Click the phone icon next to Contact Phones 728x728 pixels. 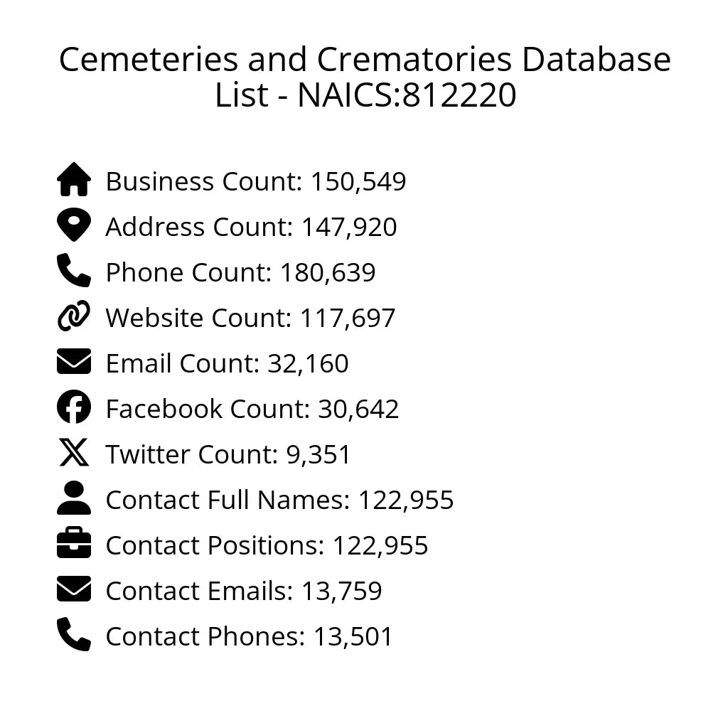click(x=74, y=635)
